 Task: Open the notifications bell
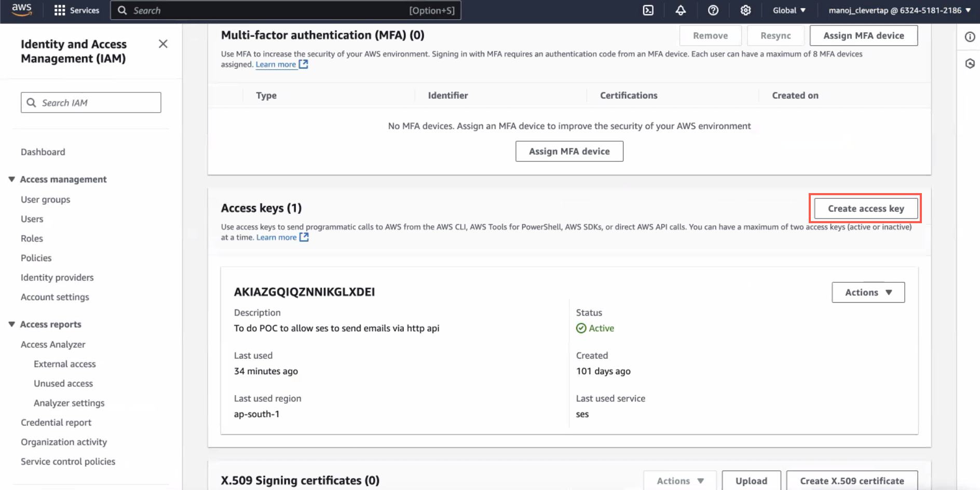680,10
